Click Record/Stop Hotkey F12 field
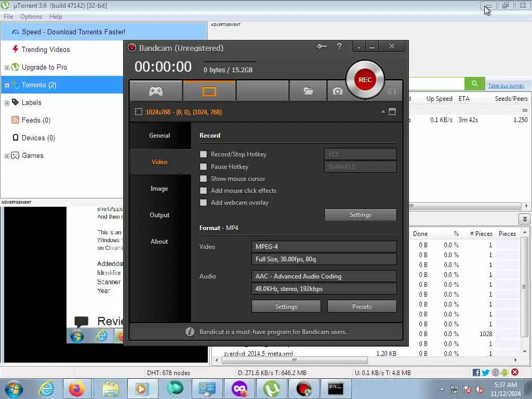The image size is (532, 399). click(x=361, y=154)
